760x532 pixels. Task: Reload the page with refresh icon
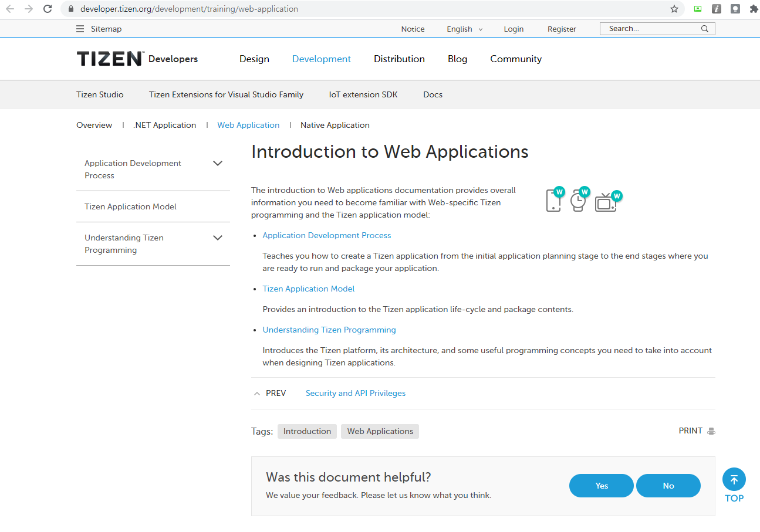tap(48, 9)
